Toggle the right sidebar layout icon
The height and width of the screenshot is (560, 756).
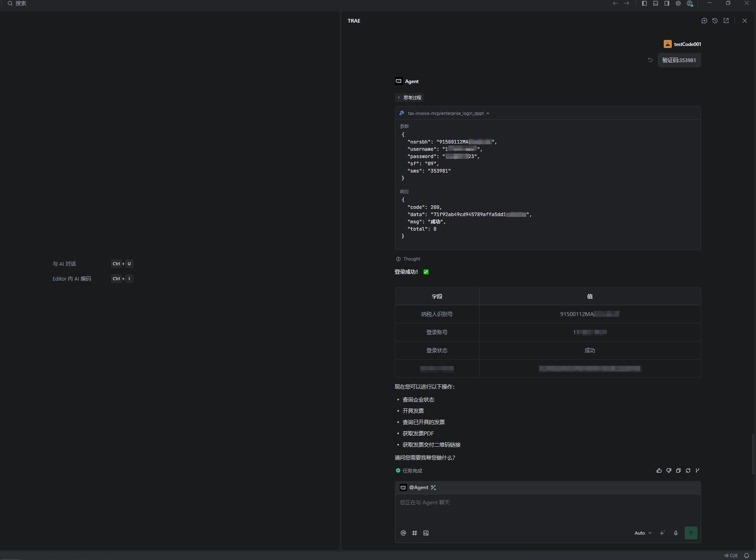tap(667, 3)
